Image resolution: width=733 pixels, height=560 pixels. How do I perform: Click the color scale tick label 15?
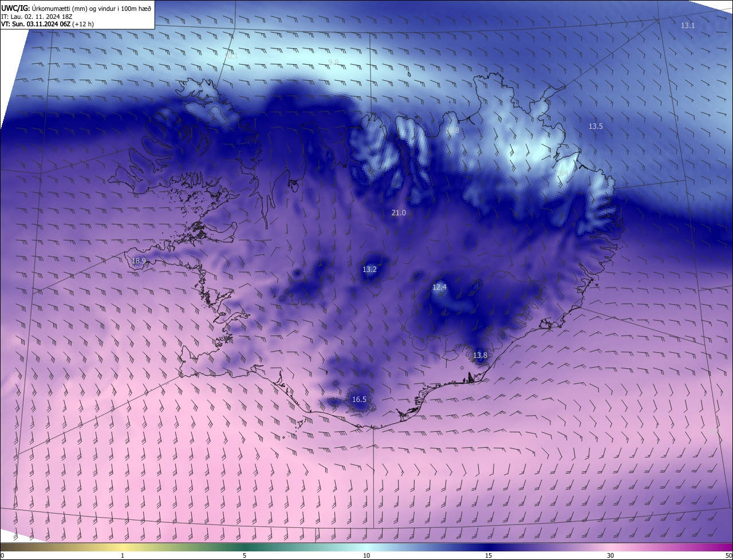tap(488, 555)
